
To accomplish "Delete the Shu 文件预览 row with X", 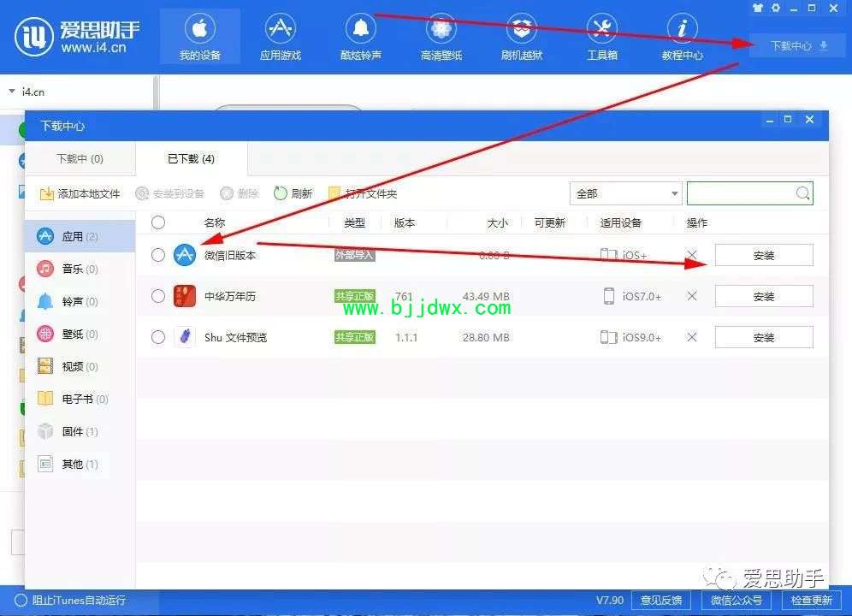I will point(692,337).
